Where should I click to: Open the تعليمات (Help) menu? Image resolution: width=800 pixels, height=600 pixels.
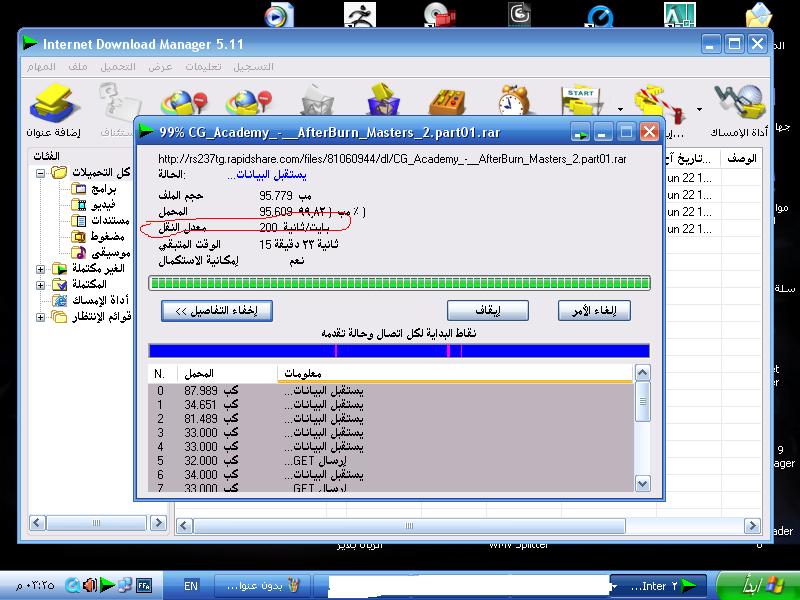click(x=204, y=67)
